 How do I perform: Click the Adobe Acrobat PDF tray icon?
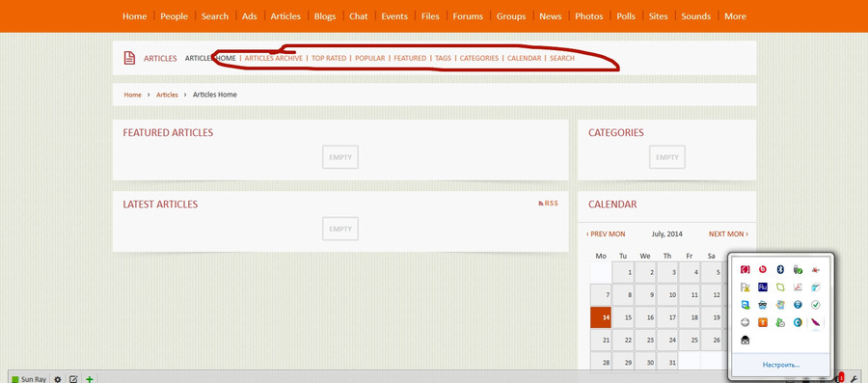tap(798, 287)
